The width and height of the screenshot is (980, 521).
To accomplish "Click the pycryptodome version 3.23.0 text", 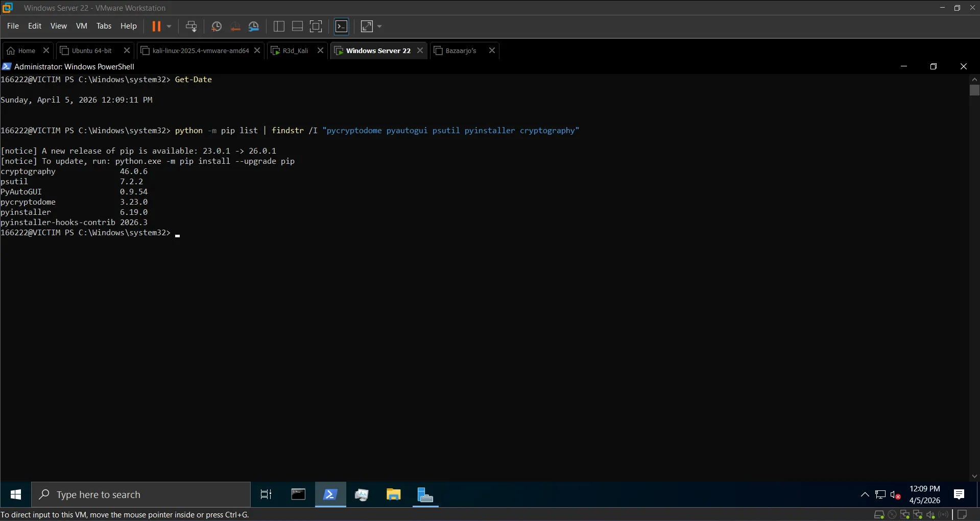I will [x=134, y=202].
